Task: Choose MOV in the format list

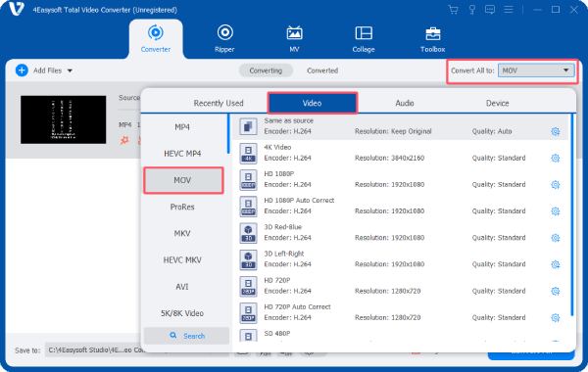Action: tap(183, 180)
